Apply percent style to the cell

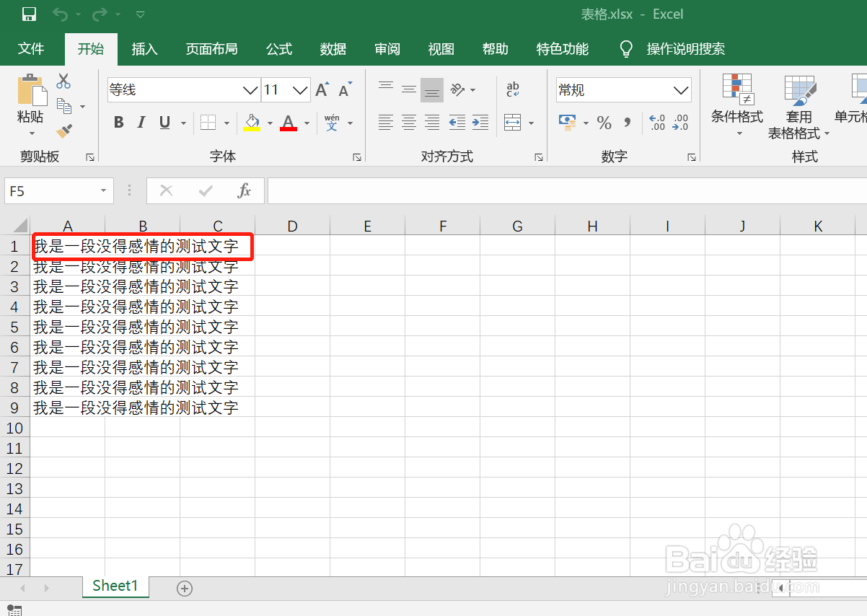(x=604, y=122)
